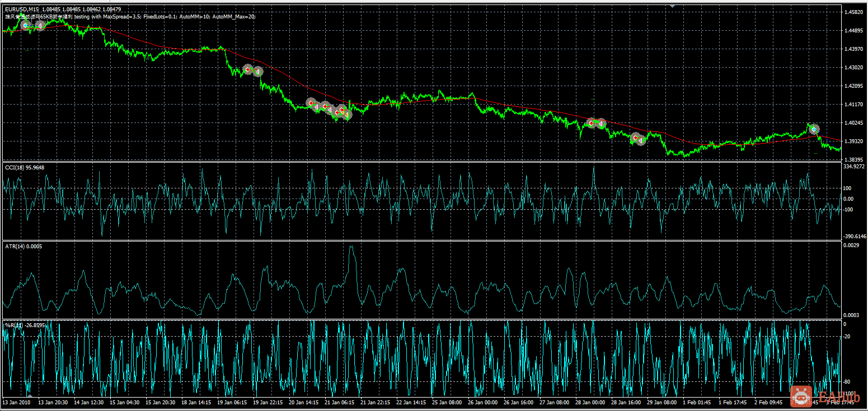Image resolution: width=868 pixels, height=411 pixels.
Task: Select the %R(11) indicator label
Action: point(25,325)
